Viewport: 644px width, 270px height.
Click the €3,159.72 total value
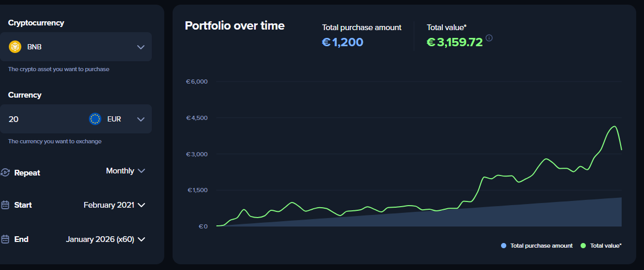(455, 42)
